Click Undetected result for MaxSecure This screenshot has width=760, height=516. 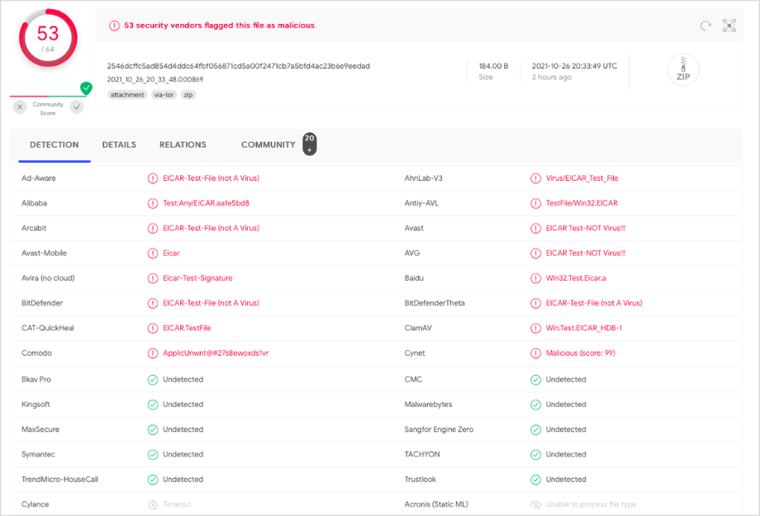pos(183,430)
